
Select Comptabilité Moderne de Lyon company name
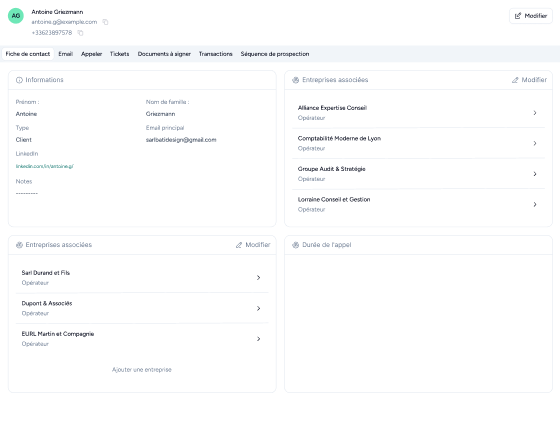click(339, 138)
